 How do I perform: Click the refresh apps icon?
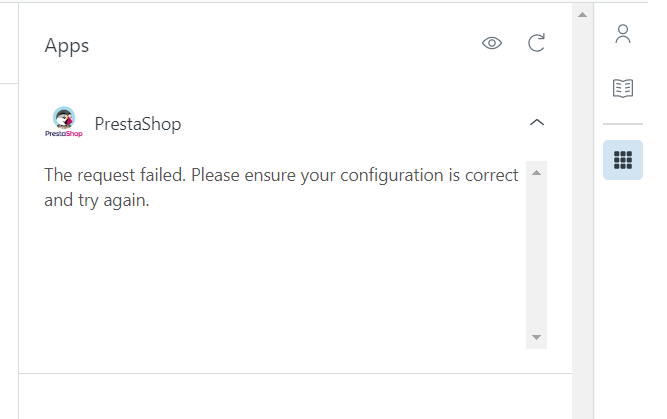(537, 43)
